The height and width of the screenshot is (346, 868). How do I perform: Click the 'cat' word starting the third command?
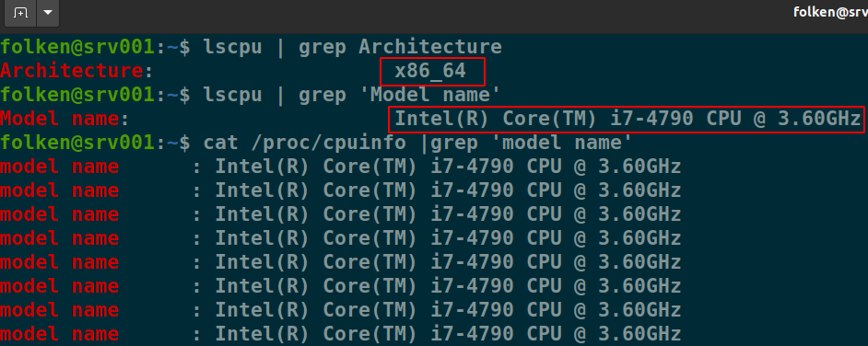221,144
